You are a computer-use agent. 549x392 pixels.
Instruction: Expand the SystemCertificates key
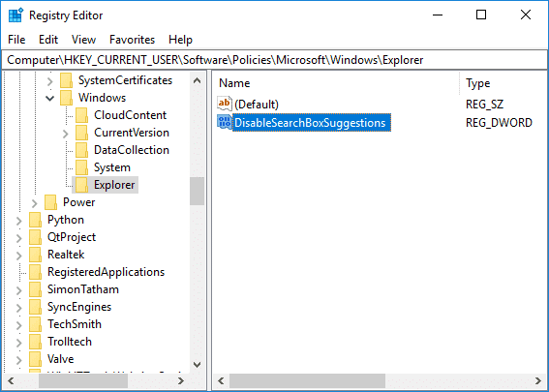pos(50,81)
